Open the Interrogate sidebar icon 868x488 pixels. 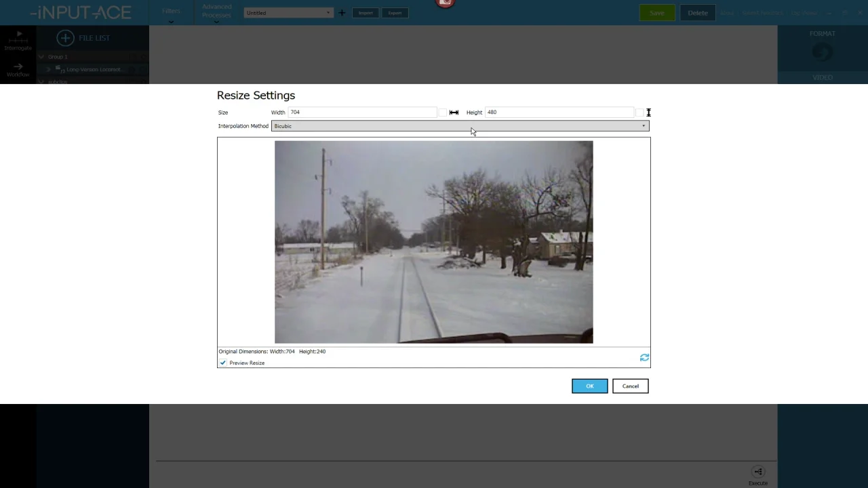(x=18, y=41)
